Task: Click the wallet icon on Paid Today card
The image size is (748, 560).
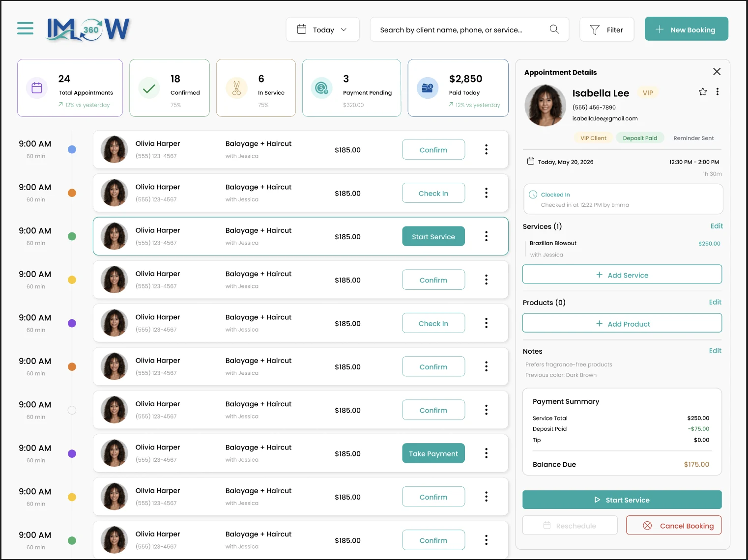Action: [428, 88]
